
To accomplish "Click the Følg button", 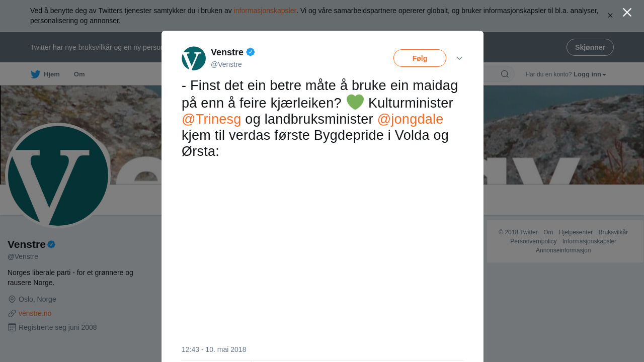I will (x=420, y=58).
